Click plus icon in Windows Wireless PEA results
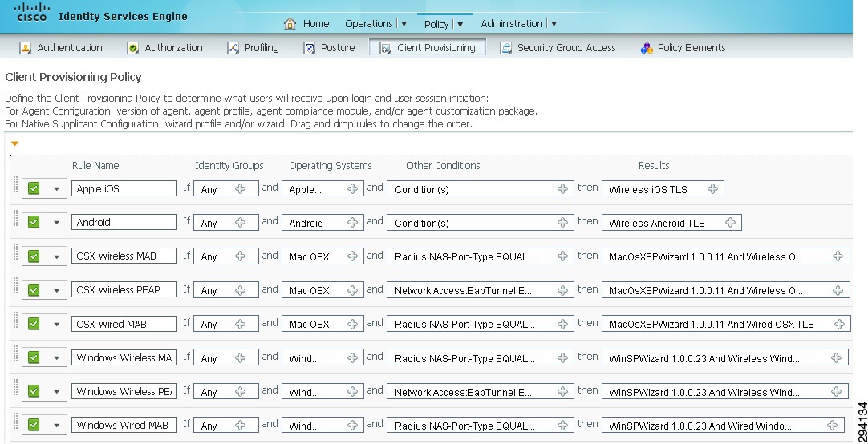This screenshot has height=444, width=868. (837, 391)
